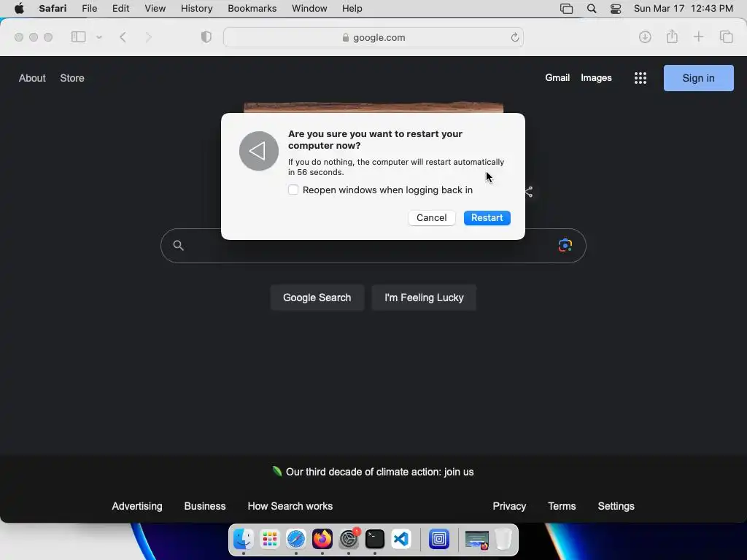Click the Google Sign in button
The image size is (747, 560).
[x=698, y=78]
